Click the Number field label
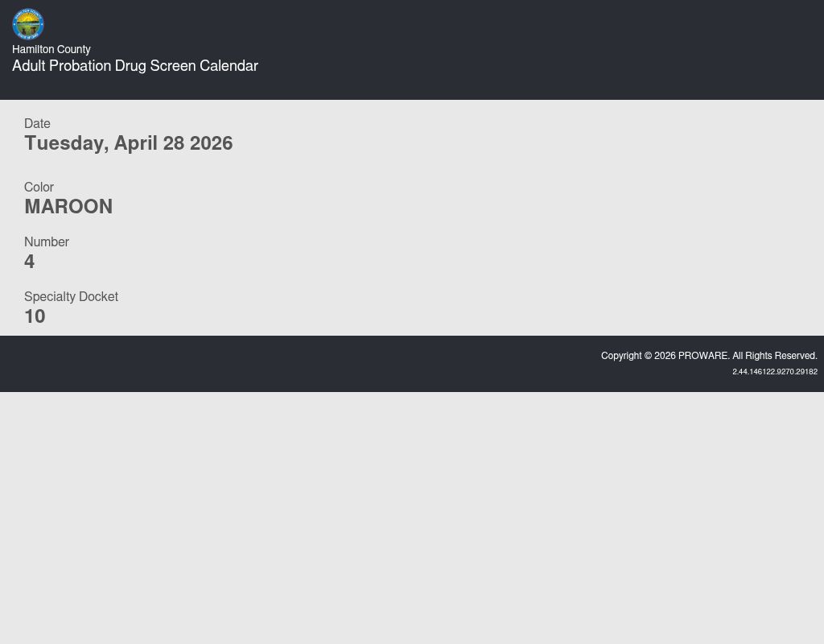This screenshot has height=644, width=824. tap(47, 242)
